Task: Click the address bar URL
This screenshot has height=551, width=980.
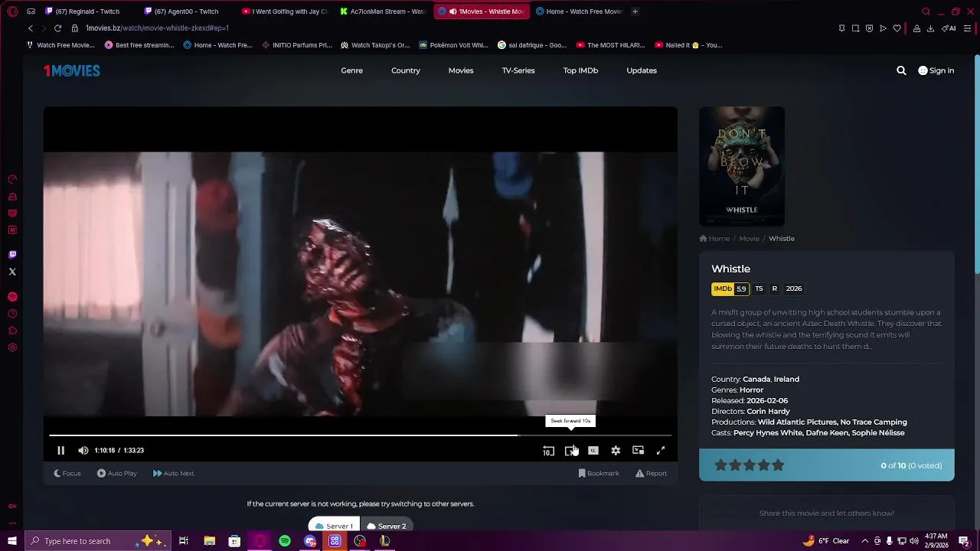Action: tap(158, 28)
